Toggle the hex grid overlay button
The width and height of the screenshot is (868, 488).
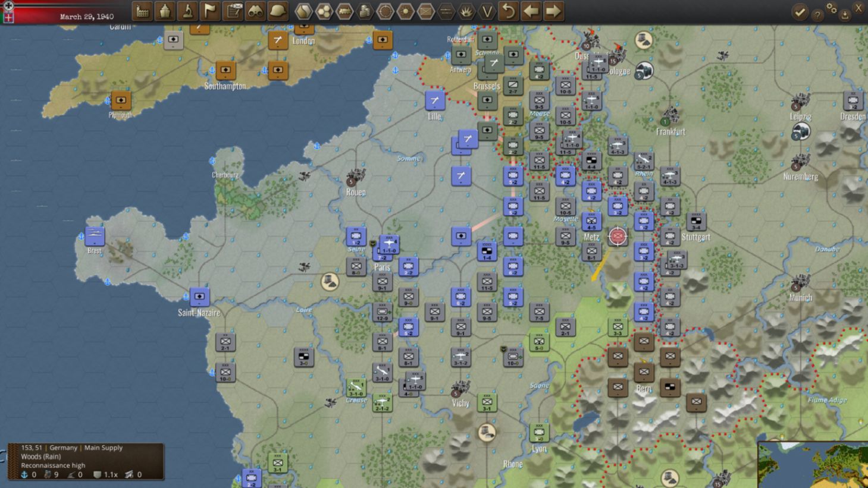[x=324, y=11]
